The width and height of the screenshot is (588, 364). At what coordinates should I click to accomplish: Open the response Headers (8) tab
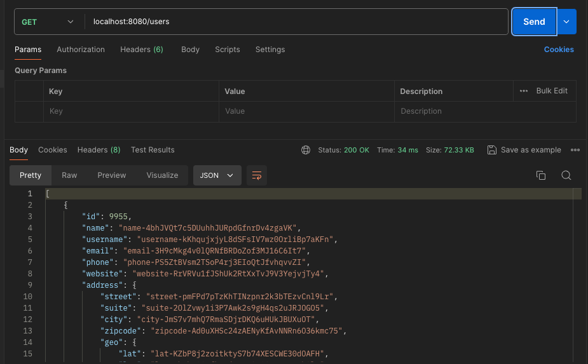(x=99, y=150)
